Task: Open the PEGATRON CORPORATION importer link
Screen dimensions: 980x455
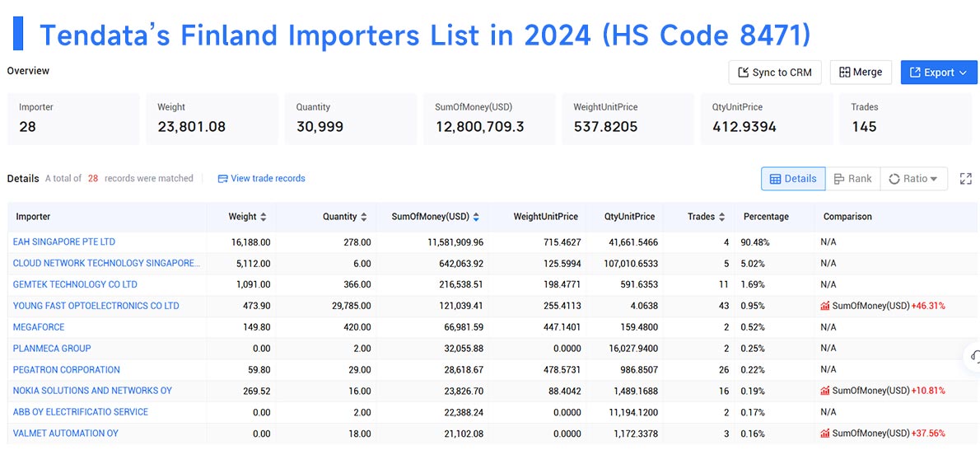Action: [x=66, y=369]
